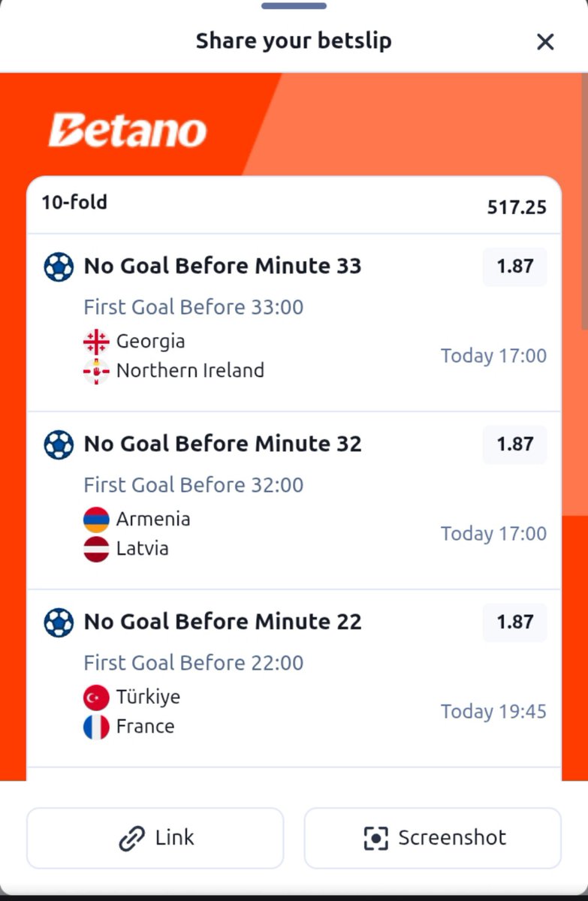
Task: Click the Armenia flag icon
Action: click(96, 520)
